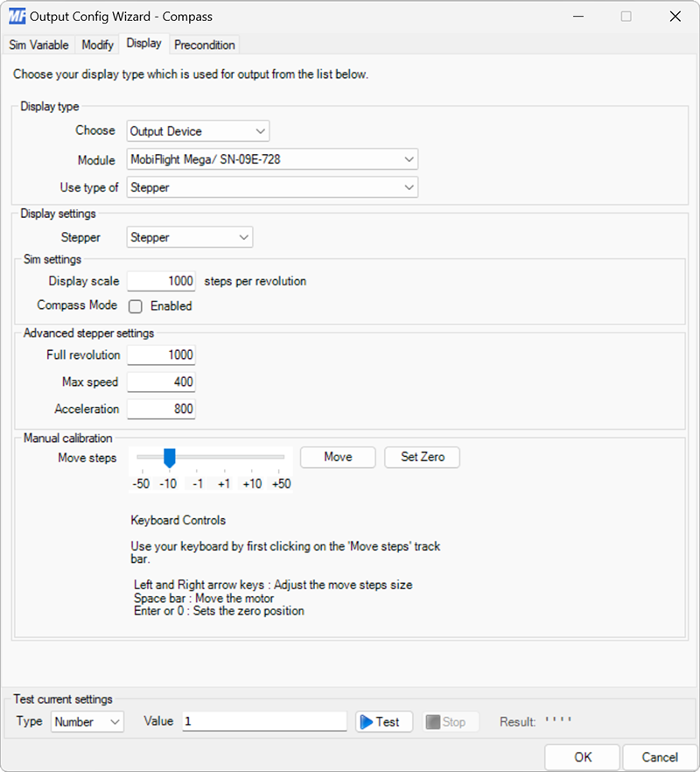The width and height of the screenshot is (700, 772).
Task: Open the Precondition tab
Action: coord(204,45)
